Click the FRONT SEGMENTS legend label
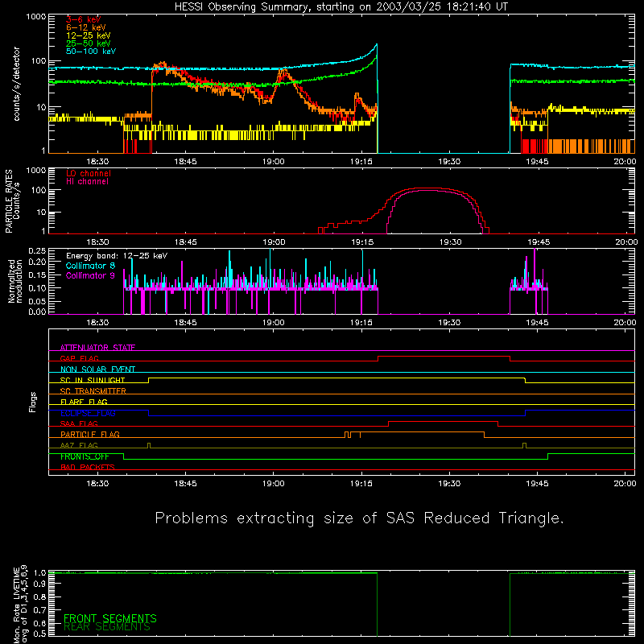This screenshot has width=644, height=644. tap(110, 618)
